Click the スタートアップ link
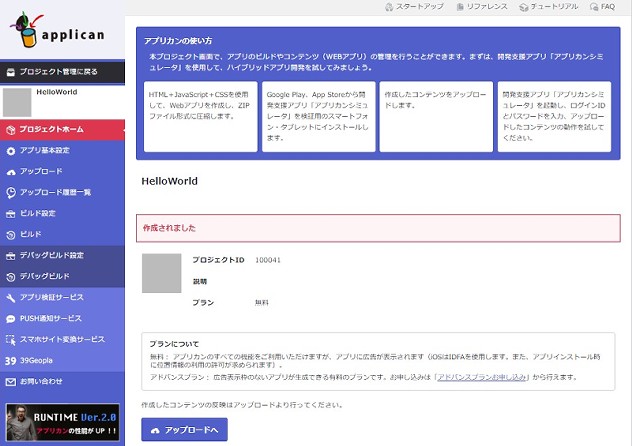 click(x=414, y=7)
